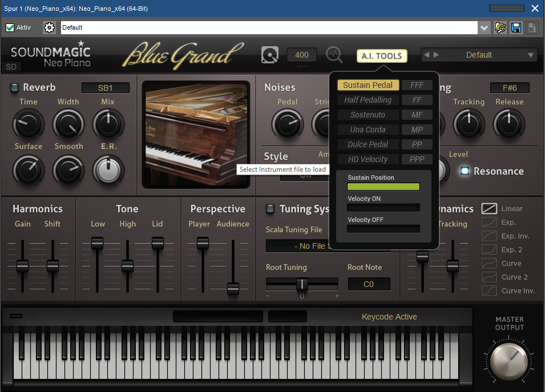
Task: Select the Linear velocity curve icon
Action: click(x=489, y=208)
